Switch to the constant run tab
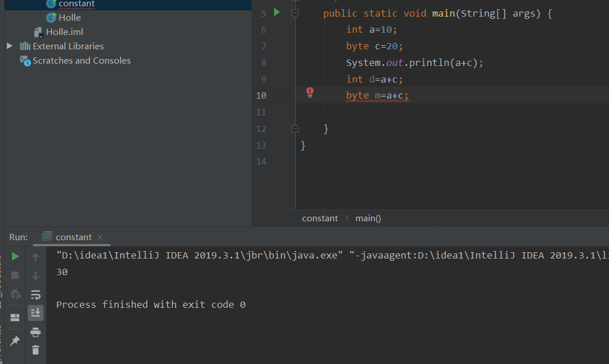The height and width of the screenshot is (364, 609). point(72,237)
